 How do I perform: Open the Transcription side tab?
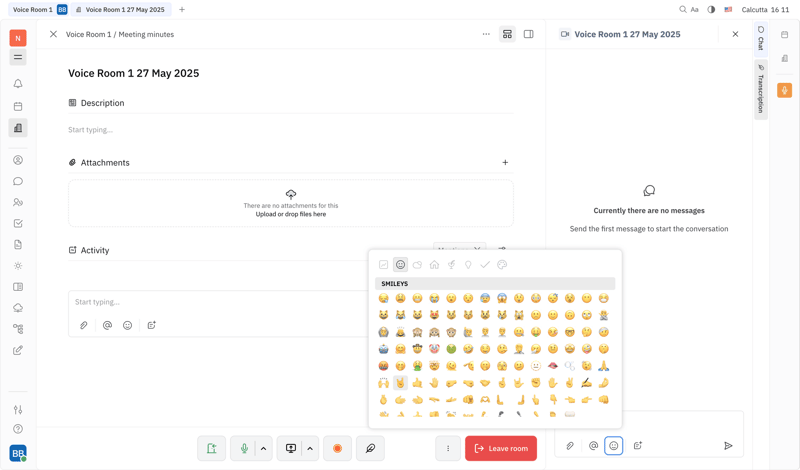761,89
